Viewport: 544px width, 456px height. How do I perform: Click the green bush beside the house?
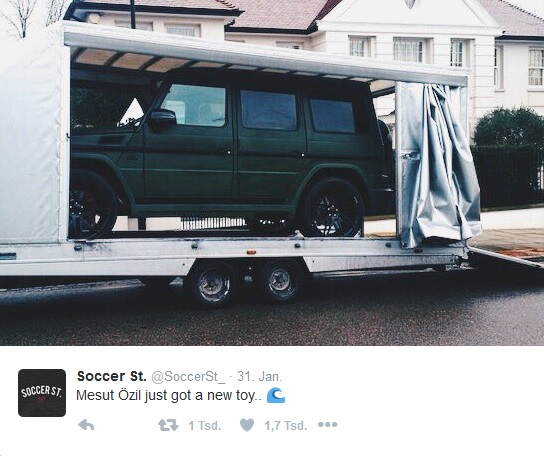click(x=508, y=128)
